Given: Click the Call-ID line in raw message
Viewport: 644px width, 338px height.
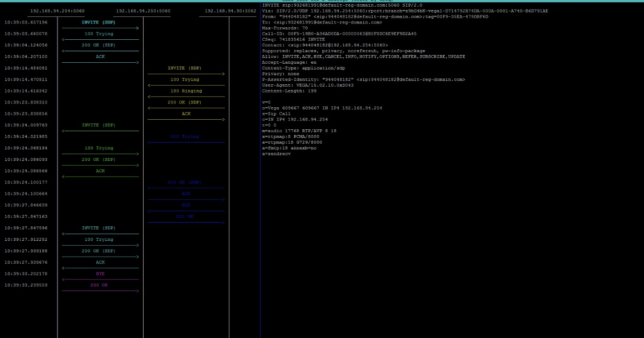Looking at the screenshot, I should 339,34.
